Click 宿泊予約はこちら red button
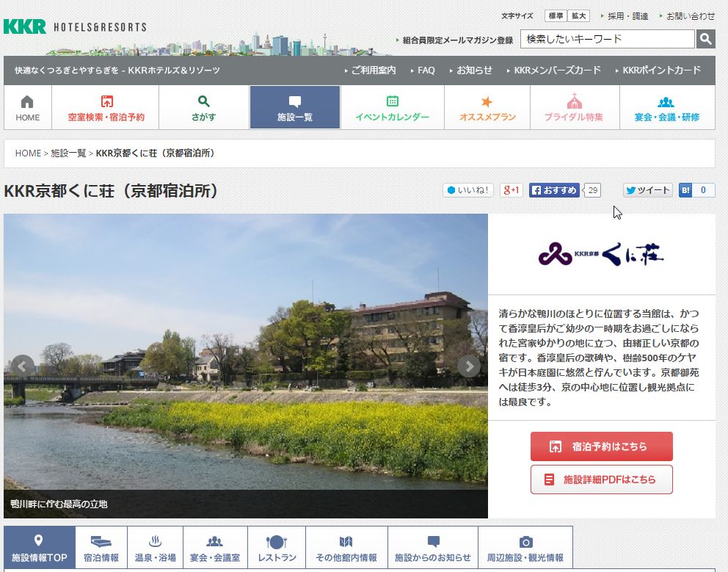 click(x=602, y=446)
